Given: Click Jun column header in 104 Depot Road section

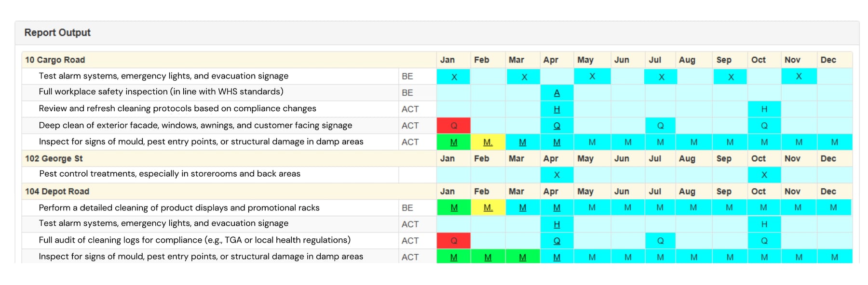Looking at the screenshot, I should (x=622, y=191).
